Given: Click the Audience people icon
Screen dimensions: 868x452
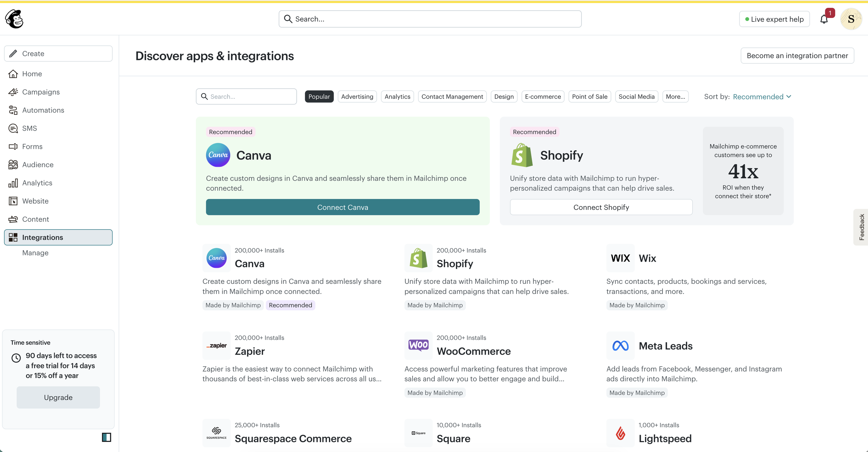Looking at the screenshot, I should coord(13,165).
